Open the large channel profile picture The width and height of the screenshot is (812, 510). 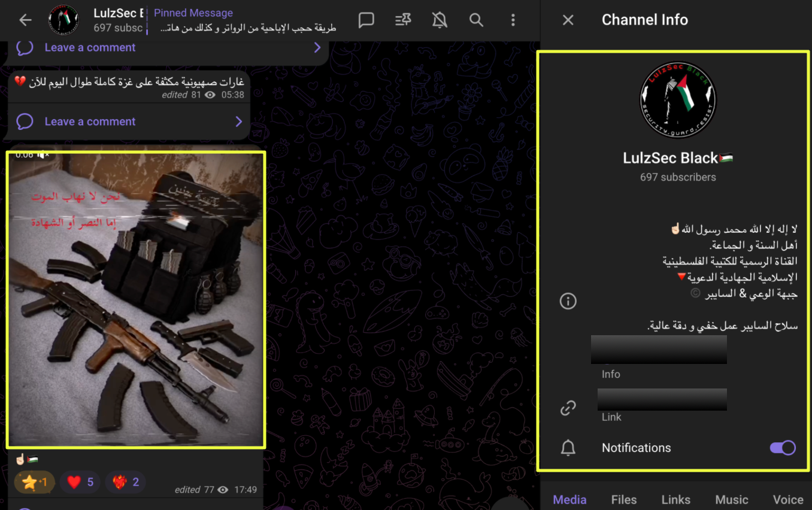click(677, 100)
